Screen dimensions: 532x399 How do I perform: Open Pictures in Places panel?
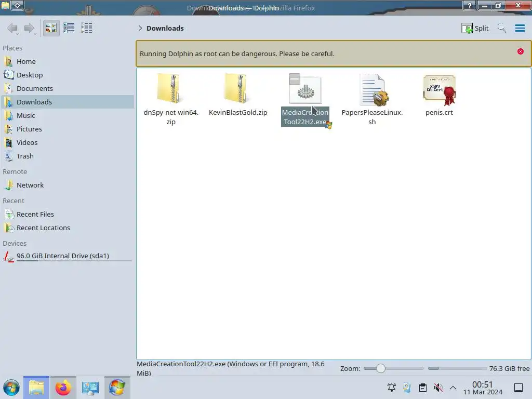[x=68, y=129]
